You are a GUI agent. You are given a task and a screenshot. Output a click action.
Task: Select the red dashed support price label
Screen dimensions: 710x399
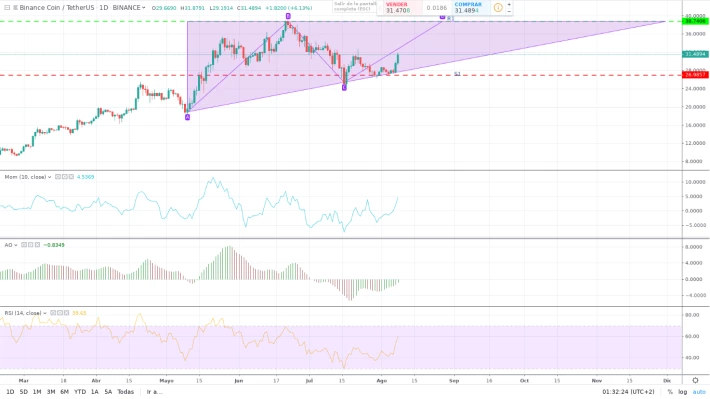[x=695, y=75]
